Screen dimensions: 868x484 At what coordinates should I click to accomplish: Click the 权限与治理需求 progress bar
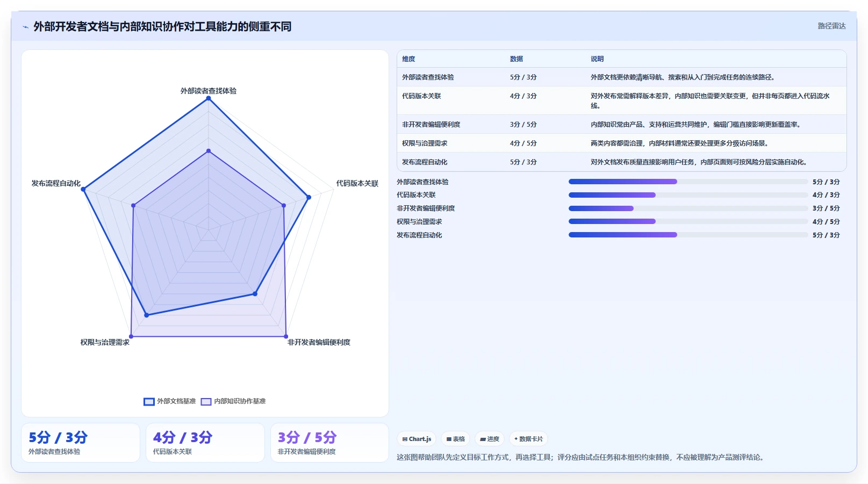click(x=688, y=221)
